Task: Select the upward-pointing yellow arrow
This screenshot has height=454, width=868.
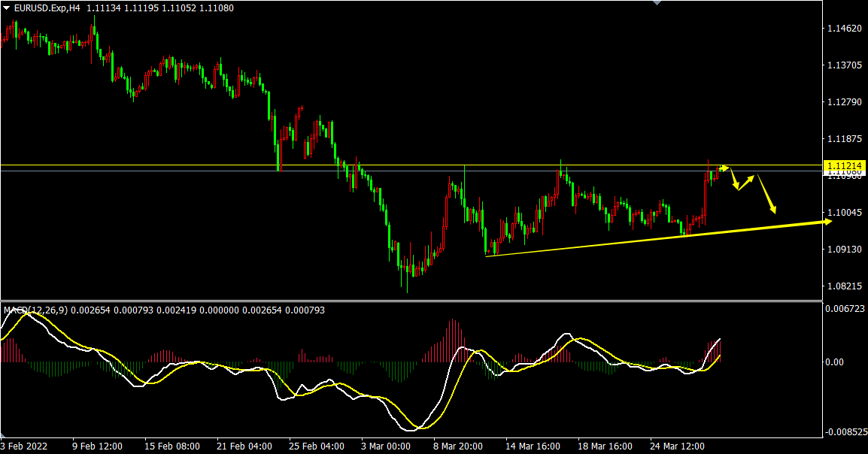Action: tap(747, 181)
